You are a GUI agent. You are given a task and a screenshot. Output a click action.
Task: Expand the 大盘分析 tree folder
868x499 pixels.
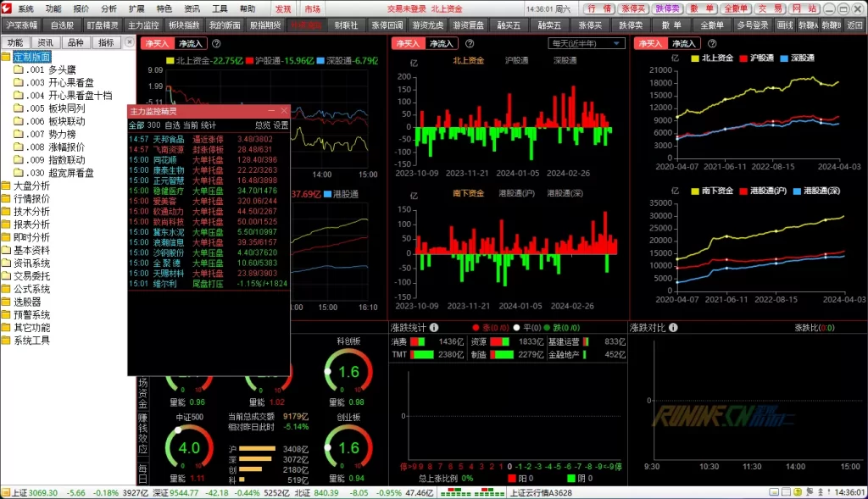click(x=31, y=186)
